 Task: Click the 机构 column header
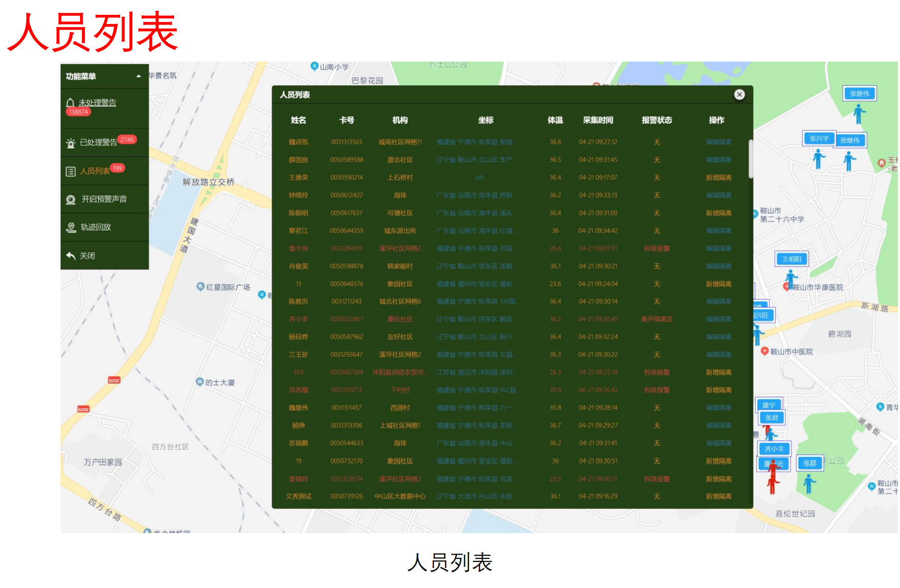click(x=400, y=120)
